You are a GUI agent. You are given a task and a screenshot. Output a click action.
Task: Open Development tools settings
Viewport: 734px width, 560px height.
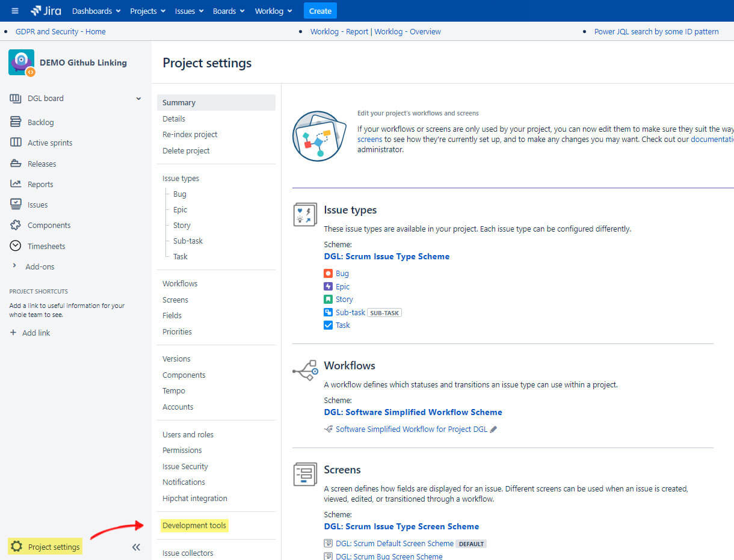[194, 525]
